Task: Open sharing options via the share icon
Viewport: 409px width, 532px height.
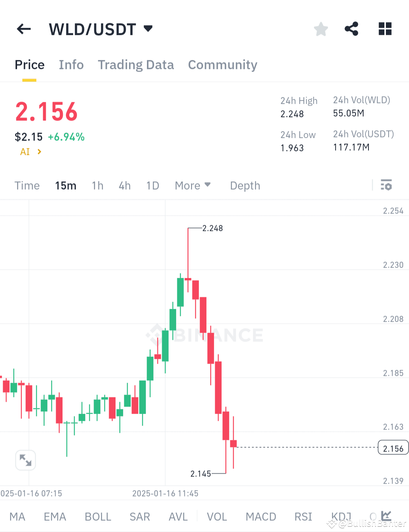Action: [x=351, y=29]
